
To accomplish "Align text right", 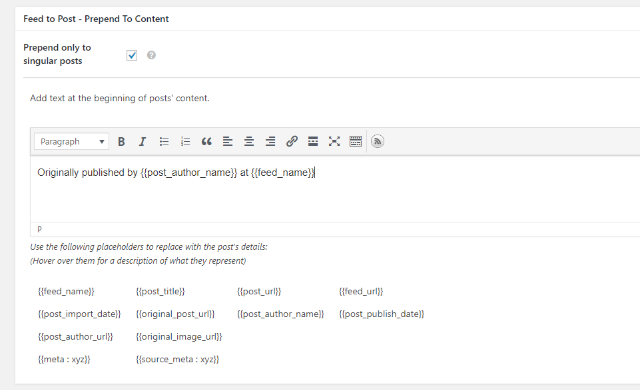I will click(x=270, y=142).
